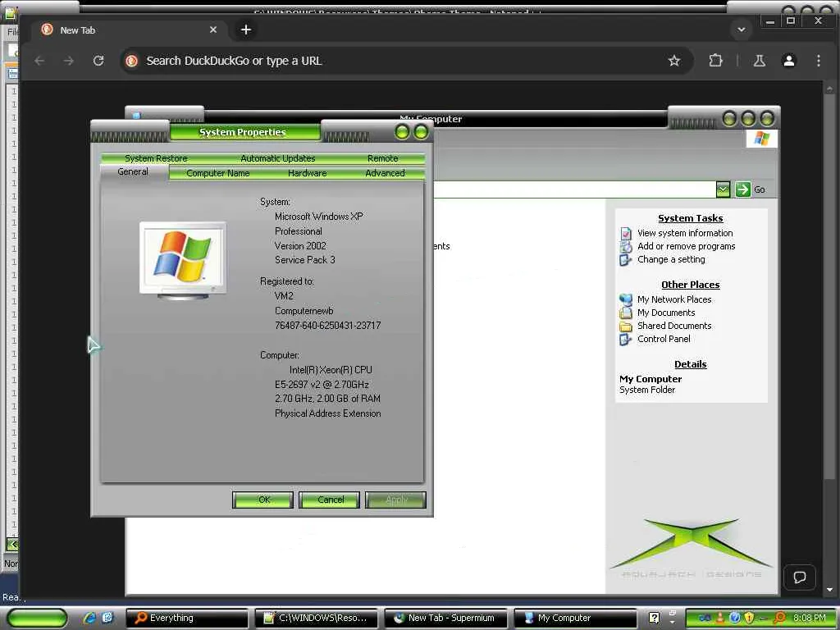Click Cancel in System Properties
840x630 pixels.
click(x=330, y=500)
